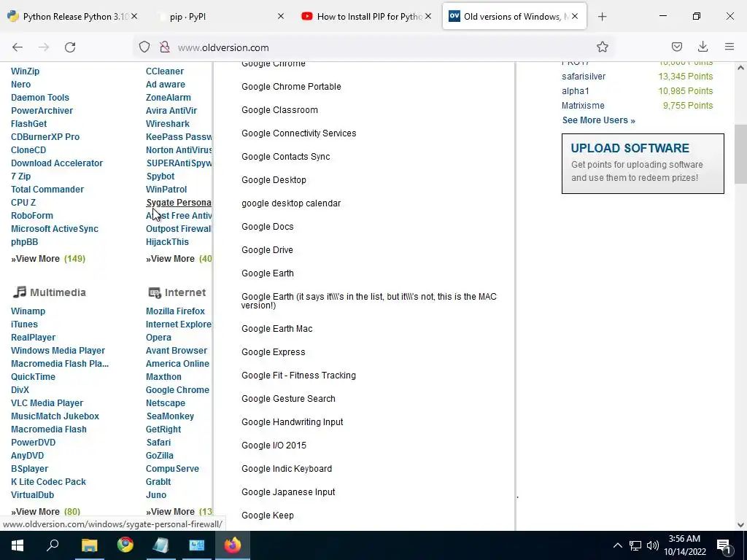Click View More (80) under Multimedia

(46, 511)
